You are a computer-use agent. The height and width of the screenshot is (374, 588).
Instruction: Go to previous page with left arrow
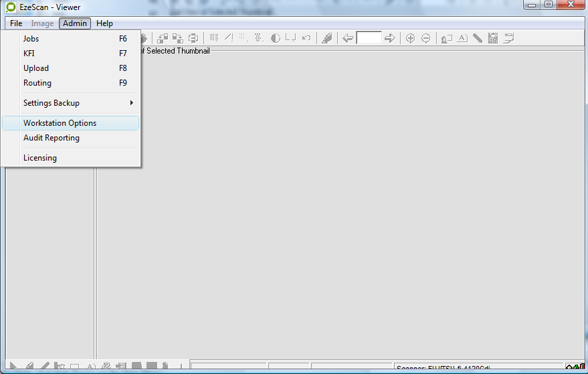[x=348, y=38]
